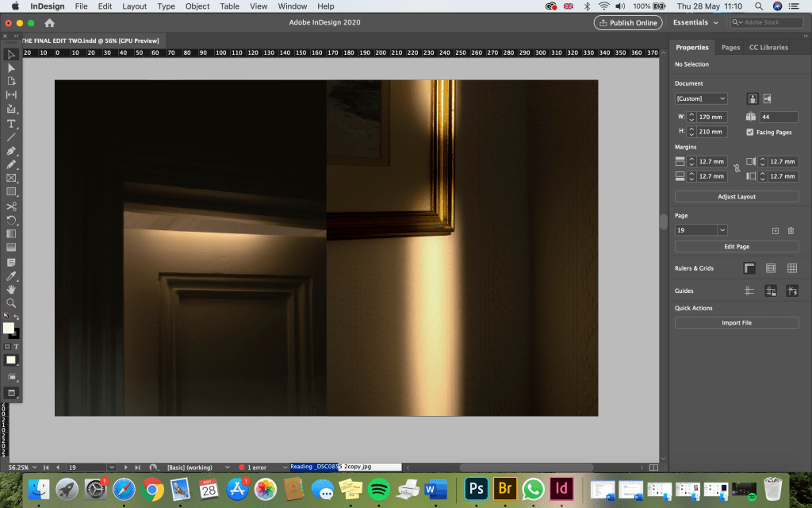Uncheck the Facing Pages checkbox
The height and width of the screenshot is (508, 812).
[x=750, y=132]
